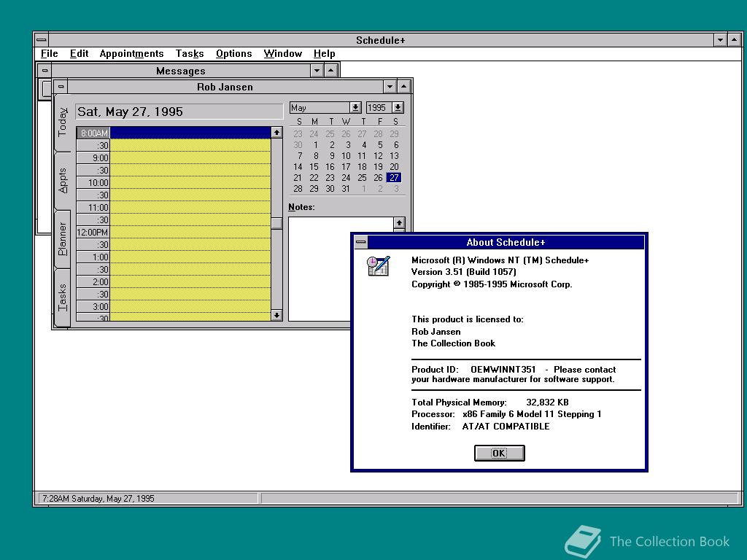This screenshot has height=560, width=747.
Task: Select May 27 in the calendar
Action: click(394, 178)
